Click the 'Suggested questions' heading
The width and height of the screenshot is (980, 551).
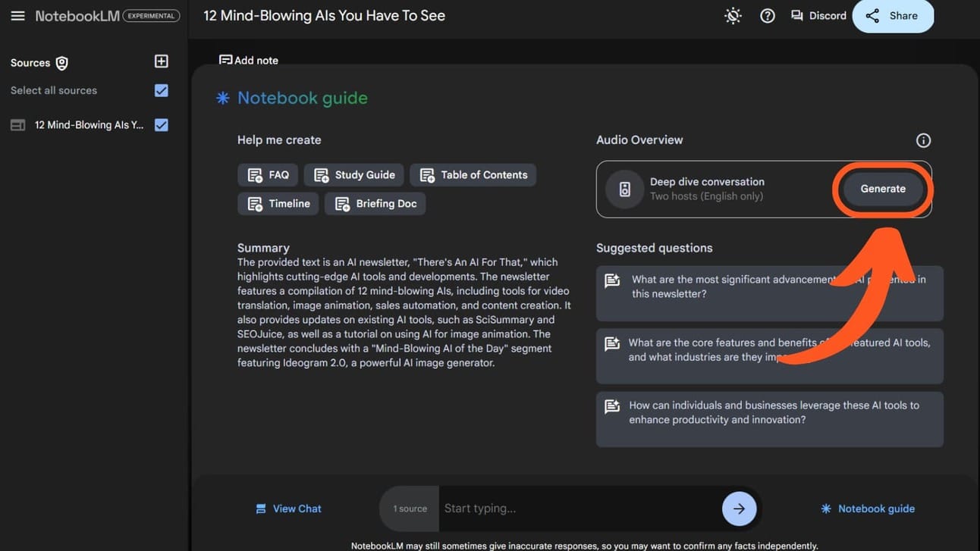[655, 248]
